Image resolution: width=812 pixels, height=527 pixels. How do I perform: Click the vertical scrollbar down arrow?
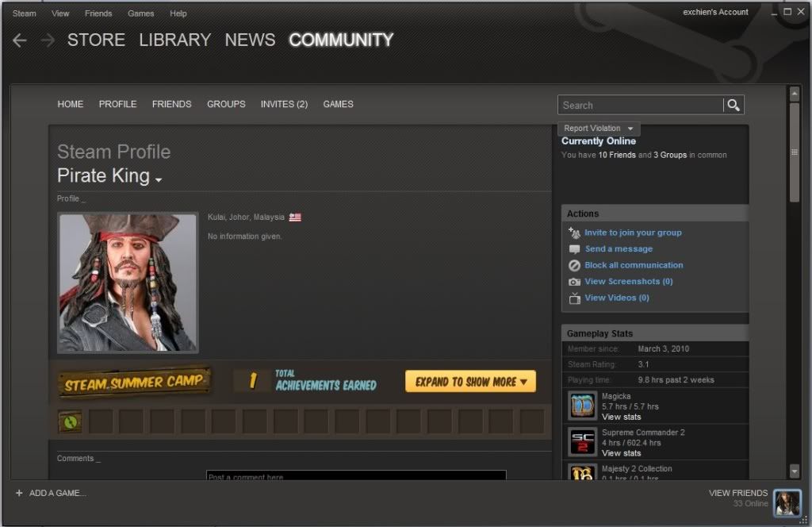[x=795, y=471]
